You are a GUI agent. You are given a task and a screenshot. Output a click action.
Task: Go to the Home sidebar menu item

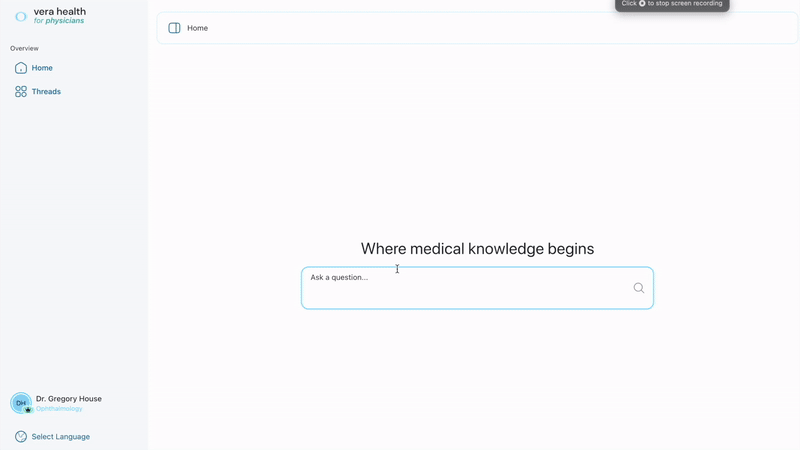(42, 68)
